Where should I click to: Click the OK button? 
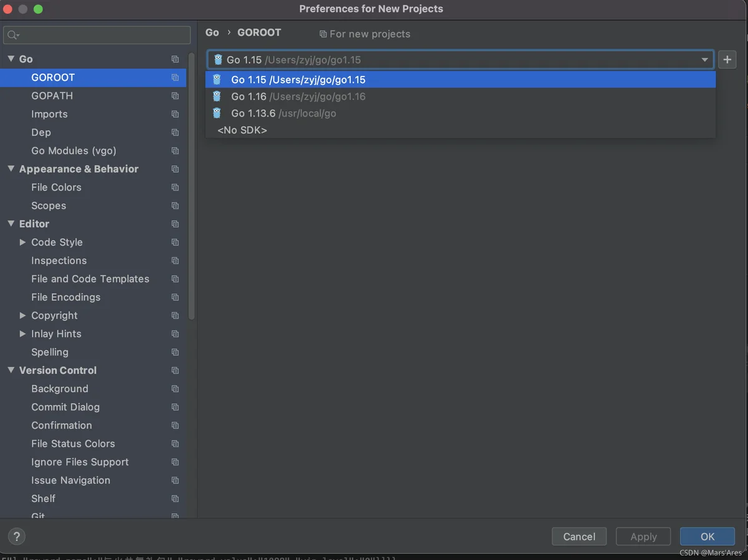tap(707, 536)
